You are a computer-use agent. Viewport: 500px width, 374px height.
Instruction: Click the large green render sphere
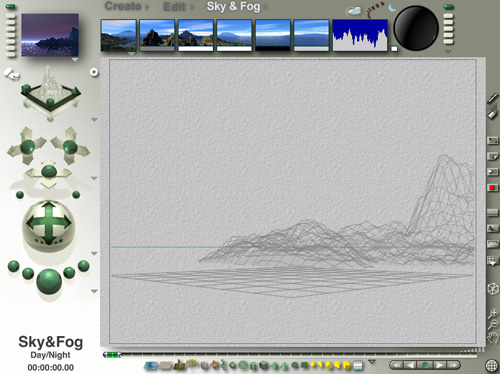[x=49, y=282]
